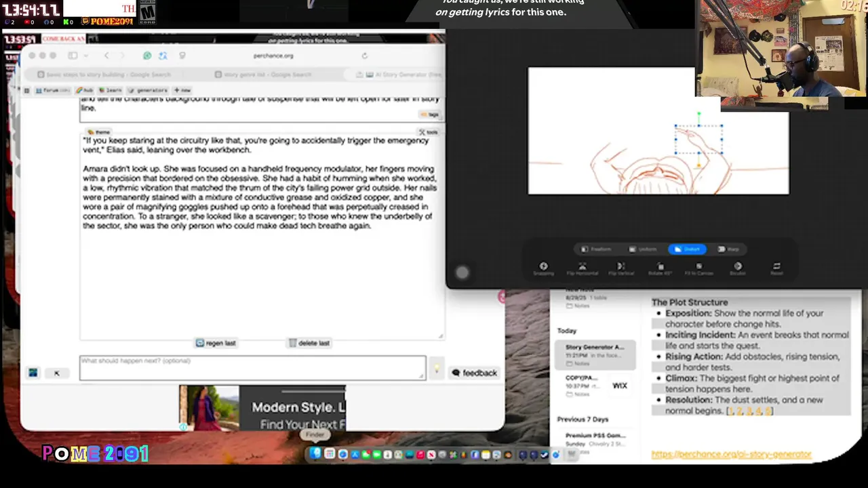Click Flip Vertical in the transform toolbar
Image resolution: width=868 pixels, height=488 pixels.
(x=620, y=268)
